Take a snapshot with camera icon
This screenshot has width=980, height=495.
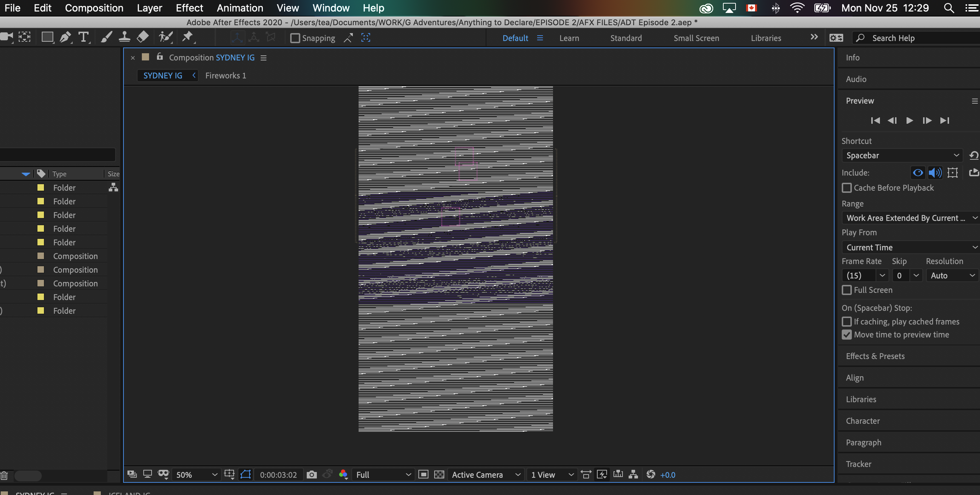coord(311,474)
